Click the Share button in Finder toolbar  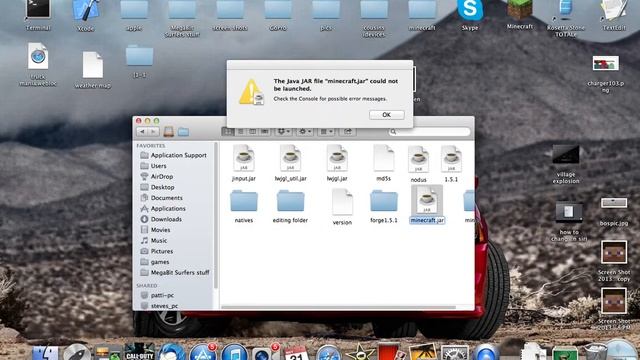(x=348, y=131)
